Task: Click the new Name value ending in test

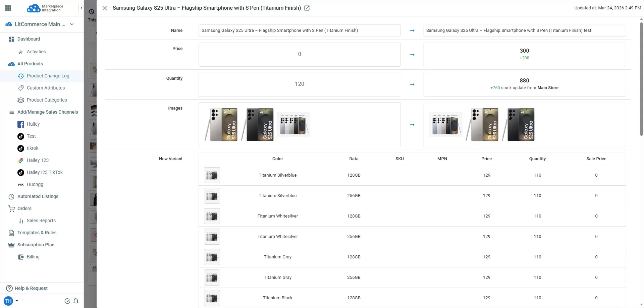Action: pyautogui.click(x=524, y=30)
